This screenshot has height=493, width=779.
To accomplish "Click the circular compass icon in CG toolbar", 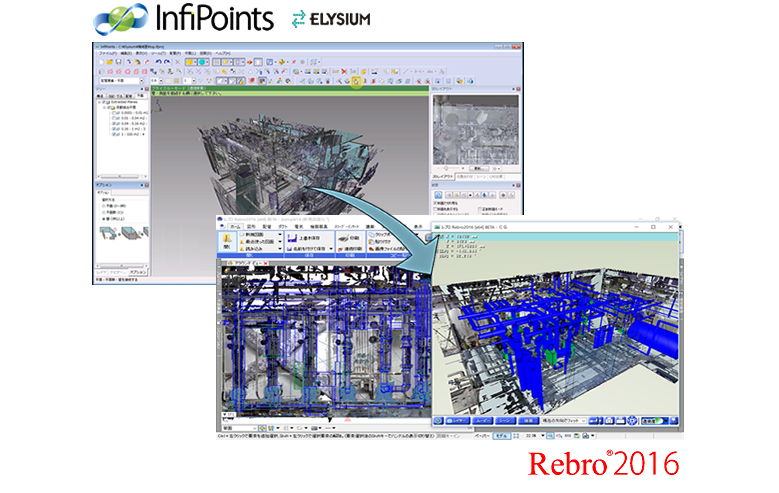I will 631,420.
